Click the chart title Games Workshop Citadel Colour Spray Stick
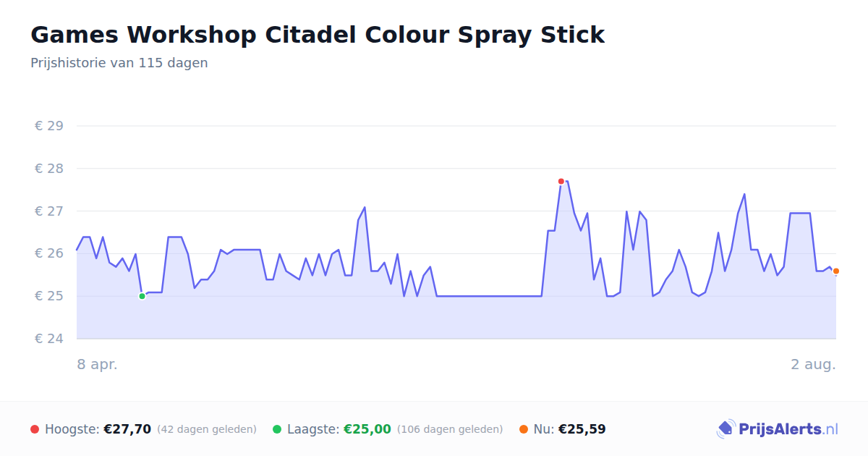Screen dimensions: 868x456 (x=318, y=34)
